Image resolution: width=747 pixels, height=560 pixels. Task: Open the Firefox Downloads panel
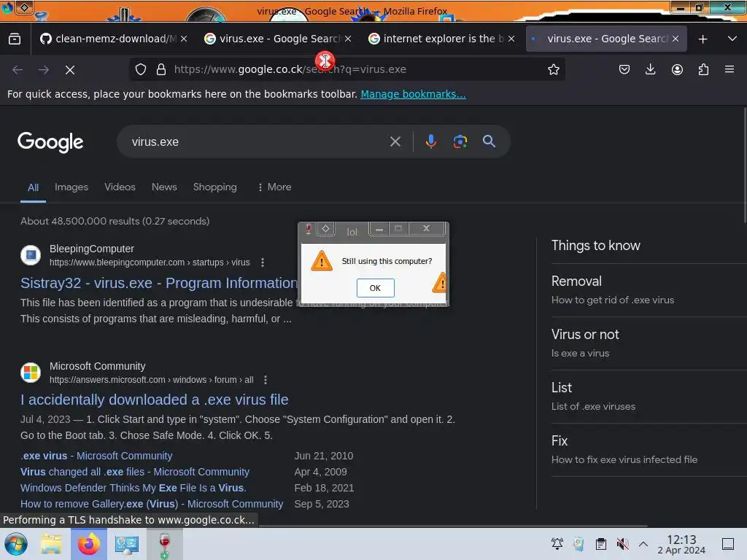(650, 69)
